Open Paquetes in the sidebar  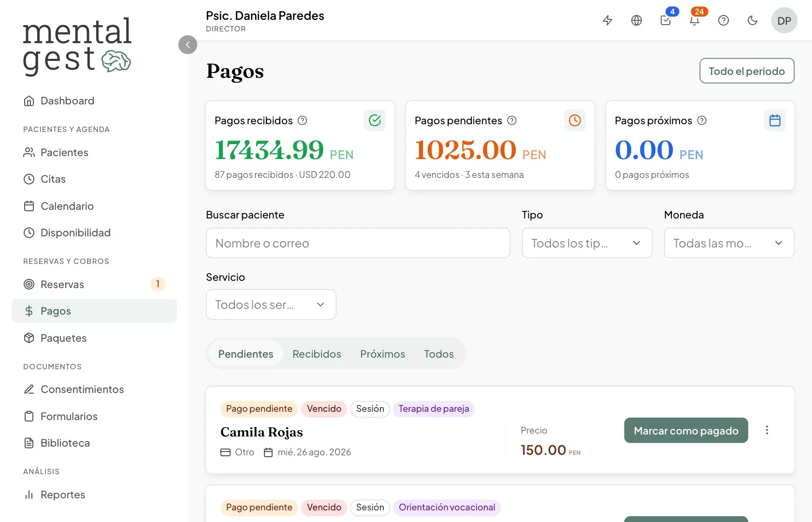(94, 338)
